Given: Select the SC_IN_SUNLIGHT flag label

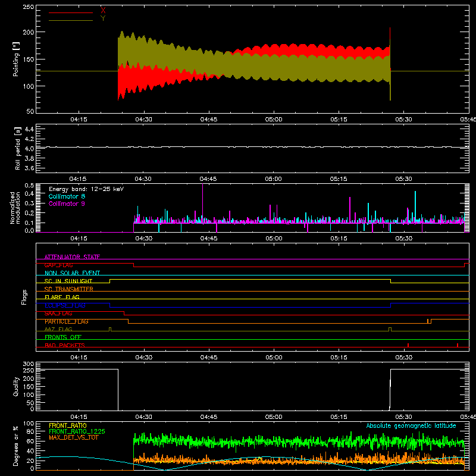Looking at the screenshot, I should [x=68, y=281].
